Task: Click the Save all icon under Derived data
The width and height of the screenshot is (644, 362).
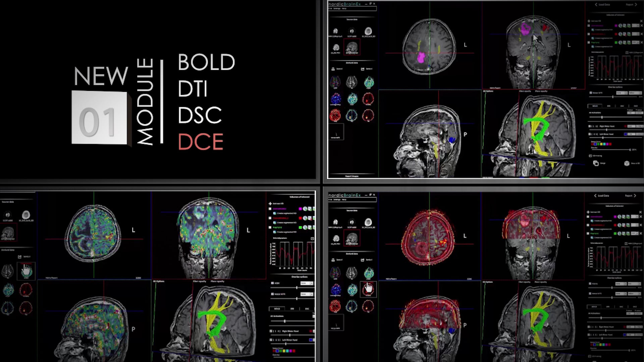Action: point(333,68)
